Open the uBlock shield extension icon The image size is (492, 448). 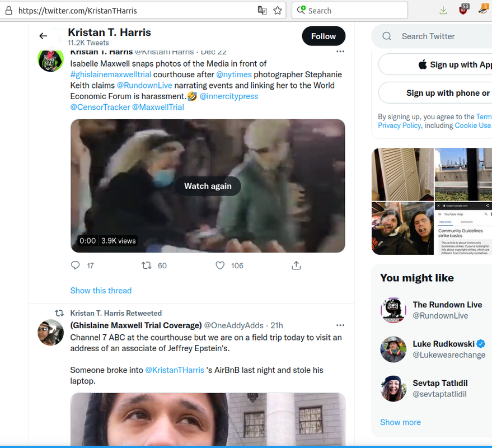click(x=463, y=10)
